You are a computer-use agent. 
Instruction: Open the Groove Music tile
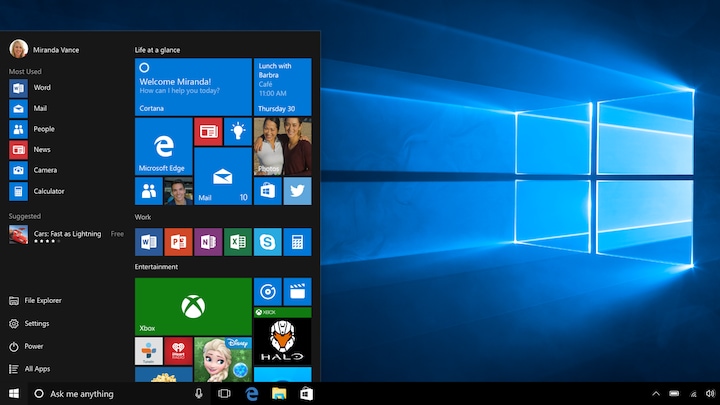point(268,292)
